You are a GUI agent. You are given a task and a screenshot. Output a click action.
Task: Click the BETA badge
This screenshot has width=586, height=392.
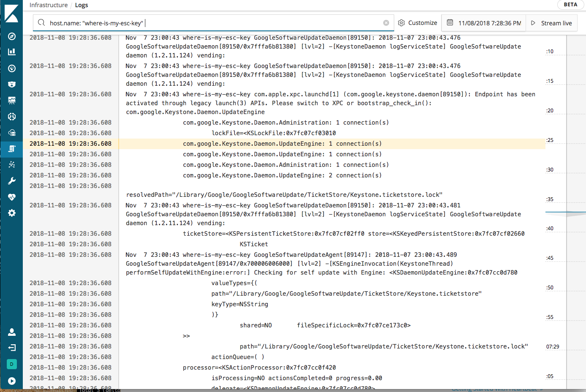pos(570,5)
